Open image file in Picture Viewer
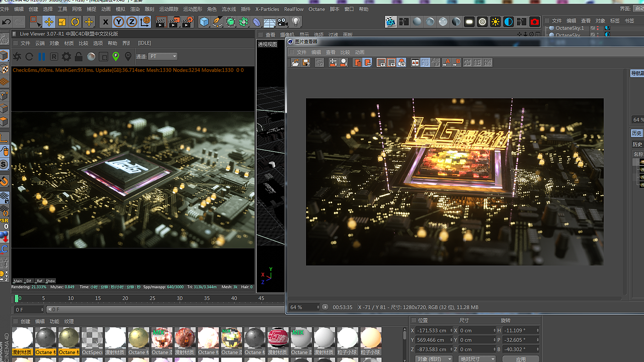644x362 pixels. (x=295, y=62)
